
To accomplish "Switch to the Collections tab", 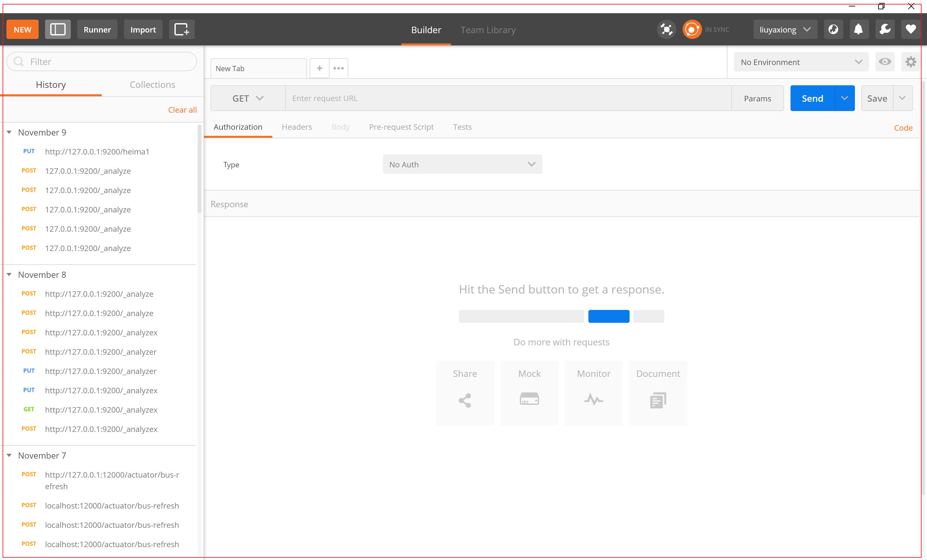I will click(152, 85).
